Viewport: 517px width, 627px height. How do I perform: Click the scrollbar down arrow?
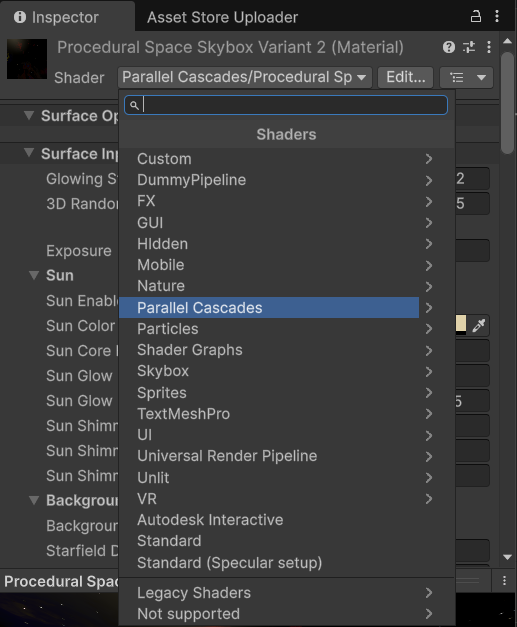pyautogui.click(x=507, y=557)
